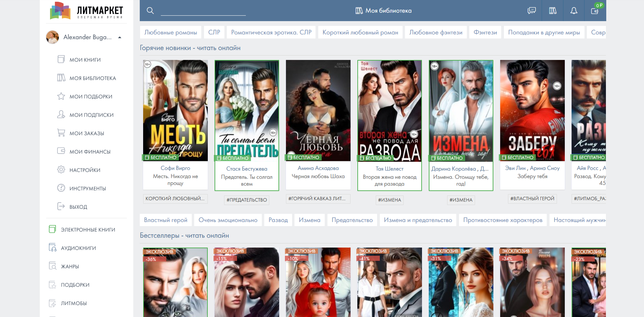Select the Очень эмоционально tag
The height and width of the screenshot is (317, 644).
click(x=228, y=220)
